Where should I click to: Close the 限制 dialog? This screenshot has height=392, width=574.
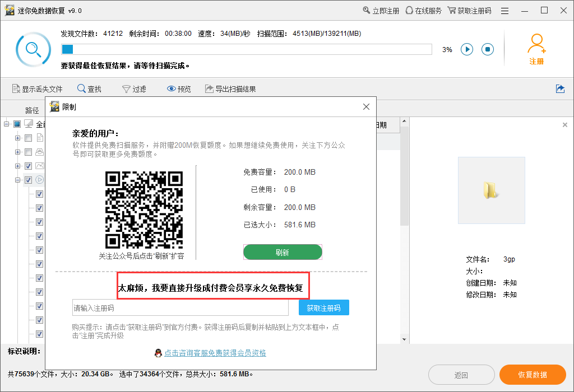coord(366,106)
